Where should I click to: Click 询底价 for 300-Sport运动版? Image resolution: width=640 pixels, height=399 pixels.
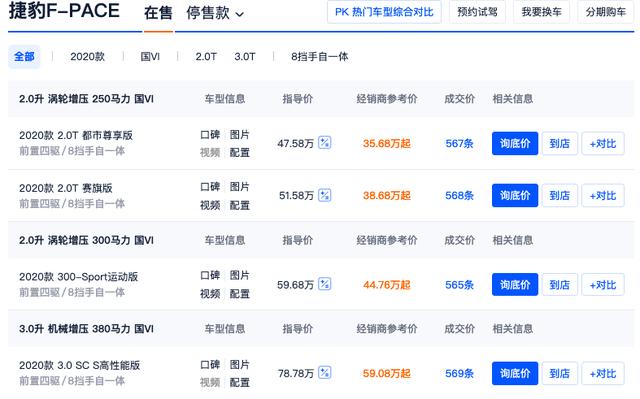[x=515, y=284]
